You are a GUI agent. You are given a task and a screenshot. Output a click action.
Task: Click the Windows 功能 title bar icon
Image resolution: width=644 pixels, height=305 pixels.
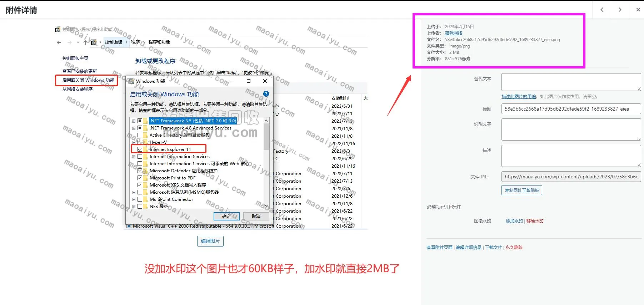coord(131,81)
